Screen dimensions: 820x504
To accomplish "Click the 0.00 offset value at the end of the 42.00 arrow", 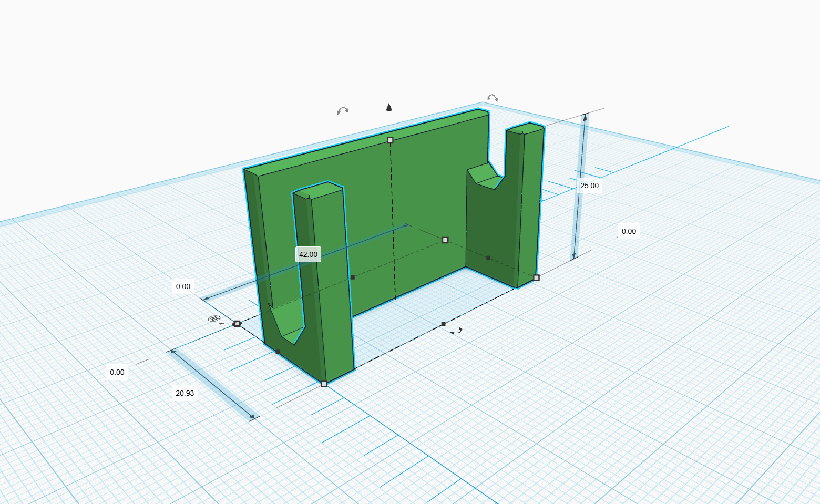I will click(183, 286).
